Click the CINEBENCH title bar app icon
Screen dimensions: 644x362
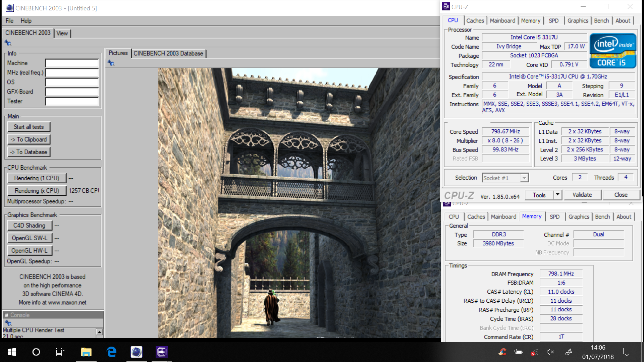(10, 8)
